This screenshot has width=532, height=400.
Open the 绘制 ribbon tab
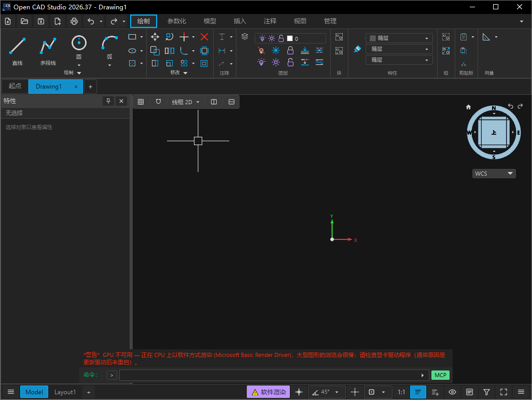(144, 21)
